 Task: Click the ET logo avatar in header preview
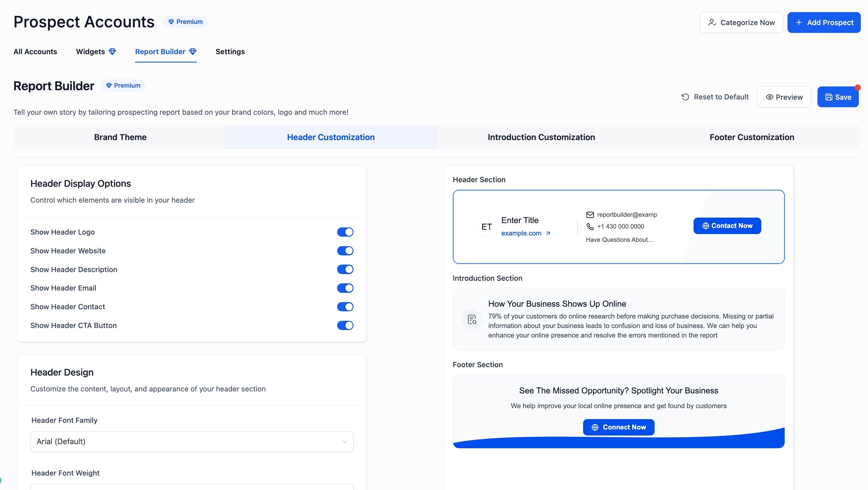coord(486,227)
